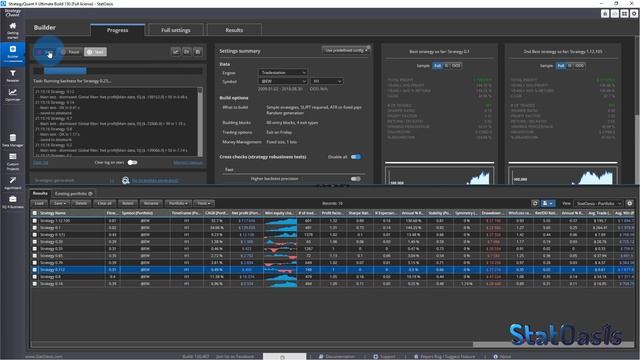Click the chart icon beside the Start controls
This screenshot has height=360, width=640.
(176, 52)
